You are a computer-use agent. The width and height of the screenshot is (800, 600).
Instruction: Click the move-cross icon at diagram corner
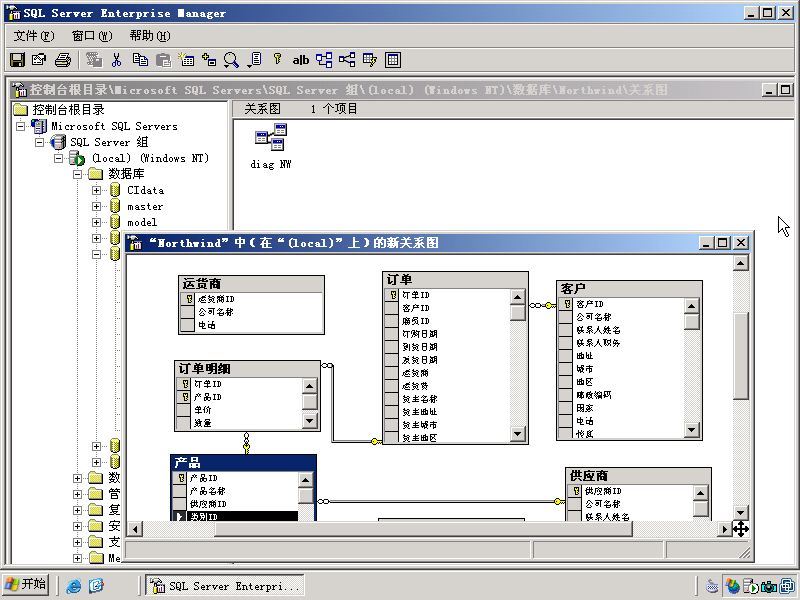pyautogui.click(x=741, y=529)
